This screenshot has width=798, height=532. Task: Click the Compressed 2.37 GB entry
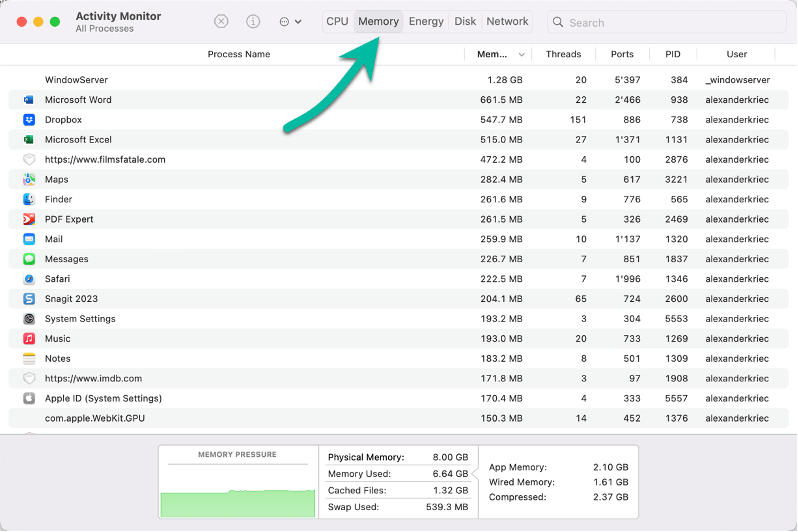pyautogui.click(x=558, y=497)
